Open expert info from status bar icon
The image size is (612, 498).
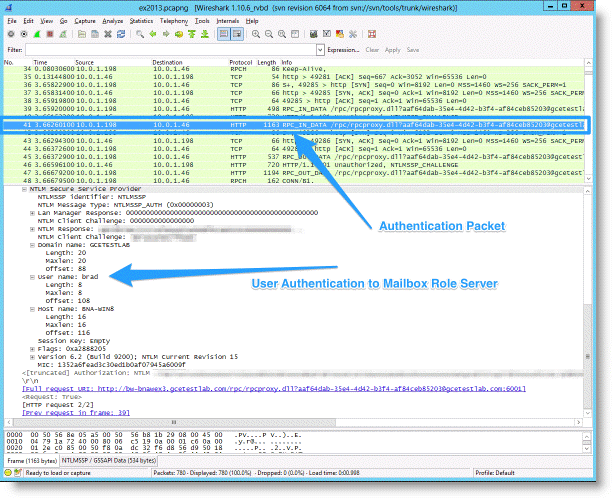[x=8, y=473]
